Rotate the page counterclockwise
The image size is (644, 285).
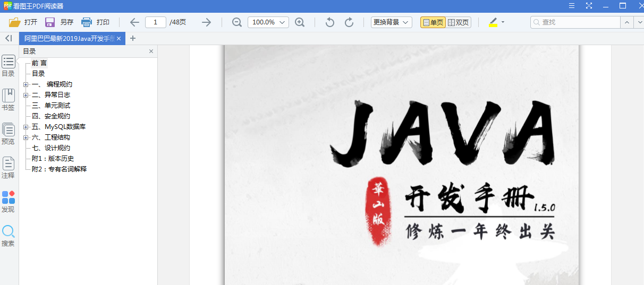330,22
